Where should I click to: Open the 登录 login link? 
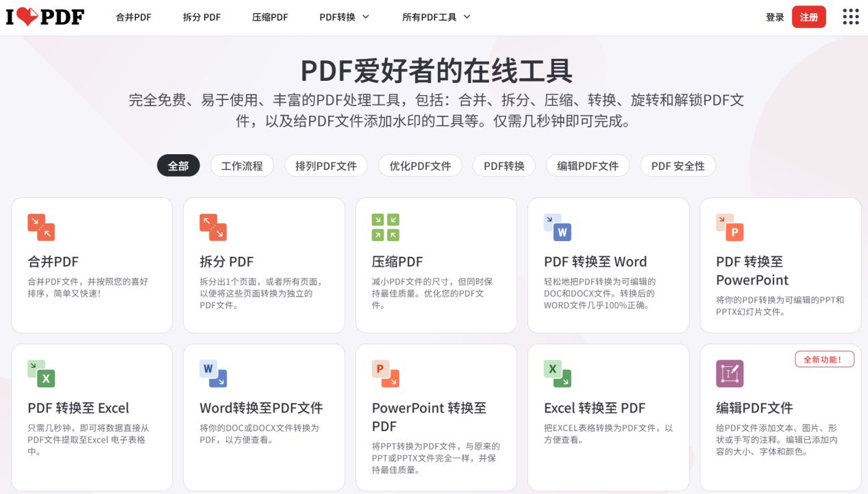click(775, 16)
